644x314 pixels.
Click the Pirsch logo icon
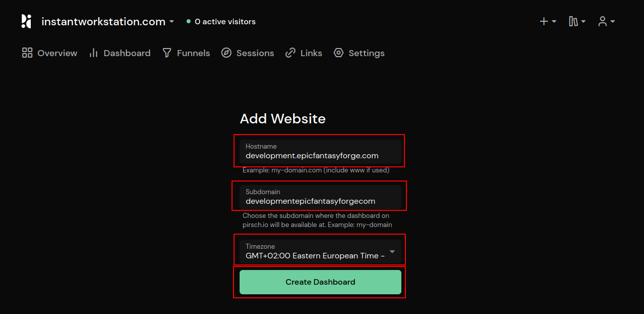(x=26, y=21)
